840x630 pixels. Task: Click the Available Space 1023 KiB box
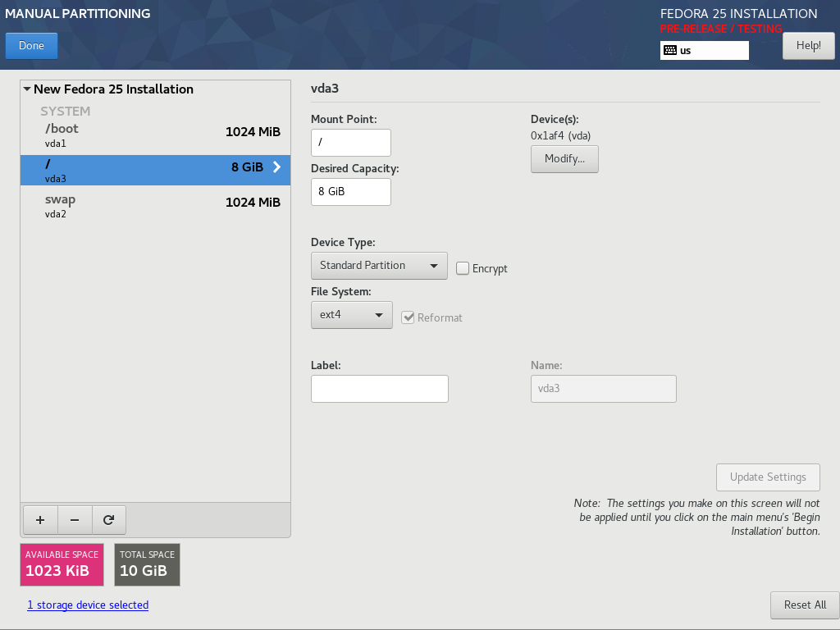pos(62,564)
